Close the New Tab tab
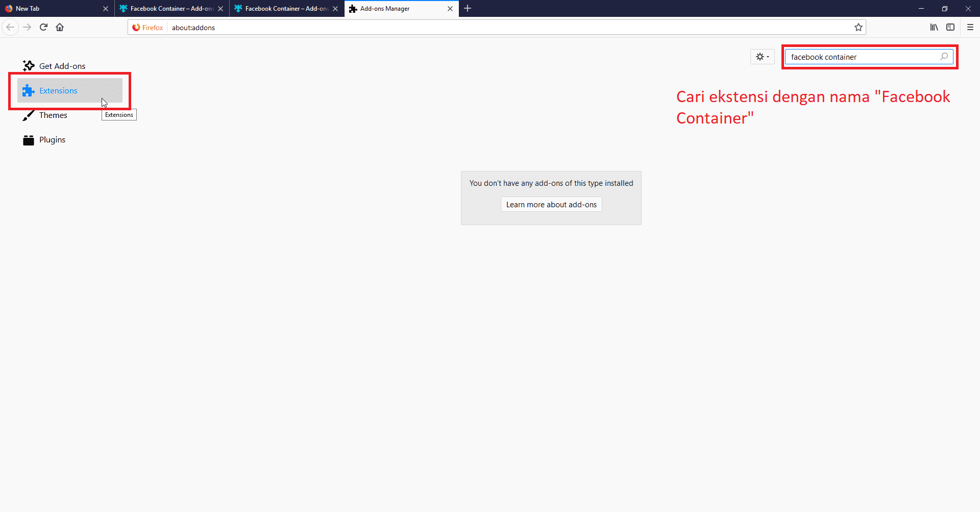This screenshot has height=512, width=980. (106, 9)
